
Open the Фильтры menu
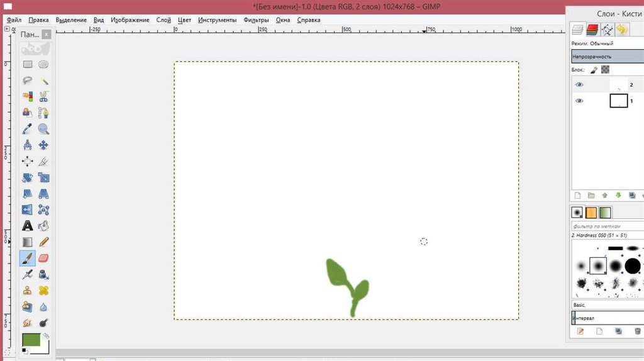pyautogui.click(x=256, y=20)
